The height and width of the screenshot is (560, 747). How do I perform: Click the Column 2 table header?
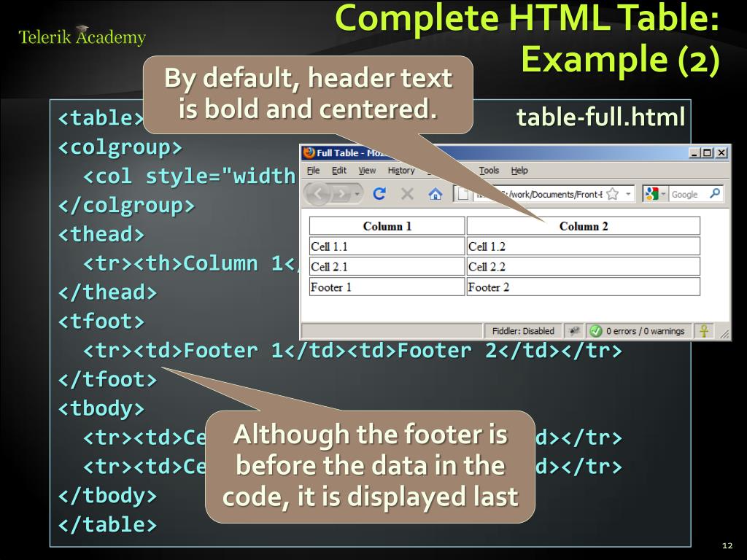[584, 226]
